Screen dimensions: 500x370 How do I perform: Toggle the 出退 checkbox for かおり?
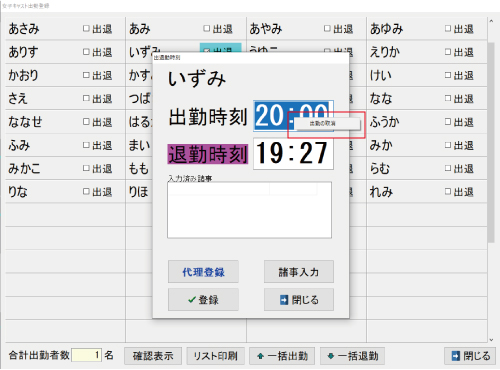click(86, 75)
